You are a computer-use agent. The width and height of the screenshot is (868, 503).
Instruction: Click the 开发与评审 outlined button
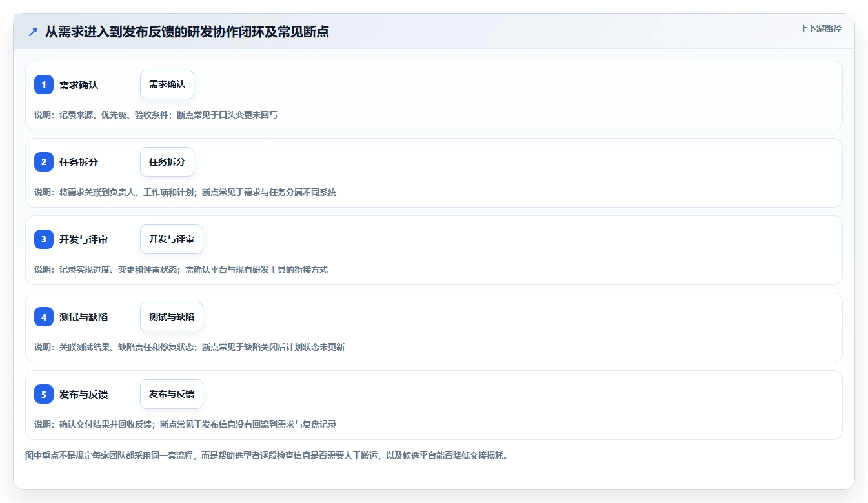pyautogui.click(x=172, y=239)
